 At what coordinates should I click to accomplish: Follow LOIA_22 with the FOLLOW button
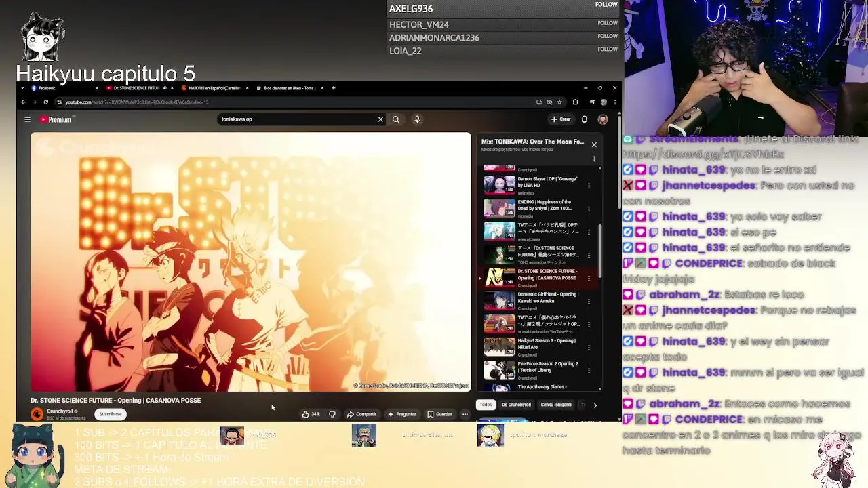(x=608, y=49)
